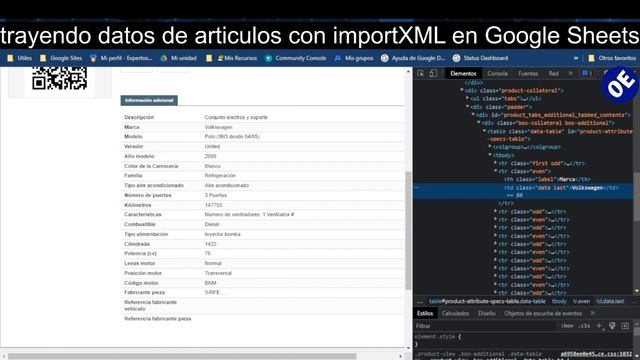The image size is (640, 360).
Task: Collapse the div class product-collateral node
Action: pos(462,90)
